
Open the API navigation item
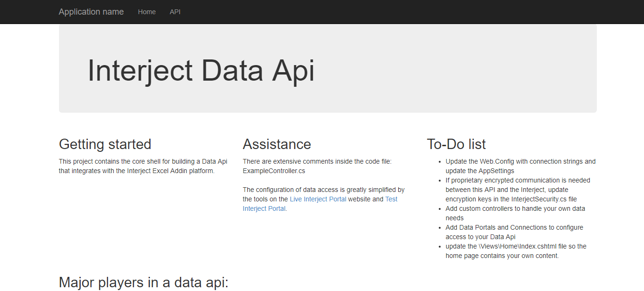(175, 12)
